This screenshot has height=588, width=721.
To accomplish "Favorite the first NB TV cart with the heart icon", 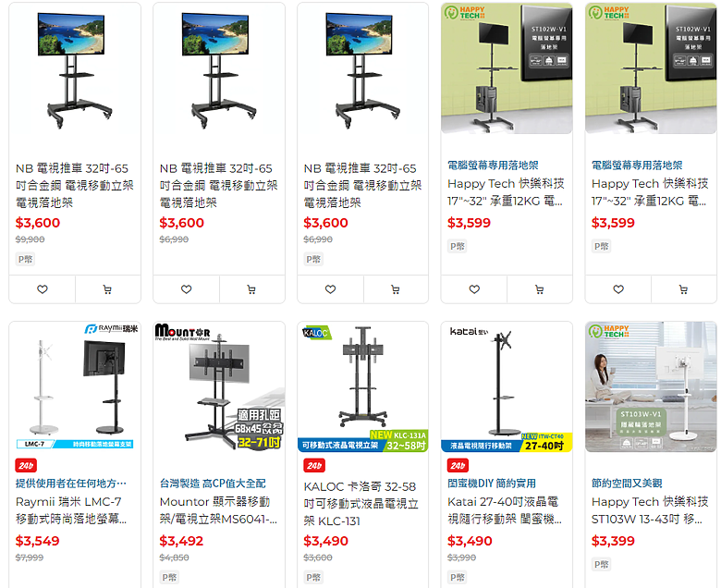I will 43,289.
